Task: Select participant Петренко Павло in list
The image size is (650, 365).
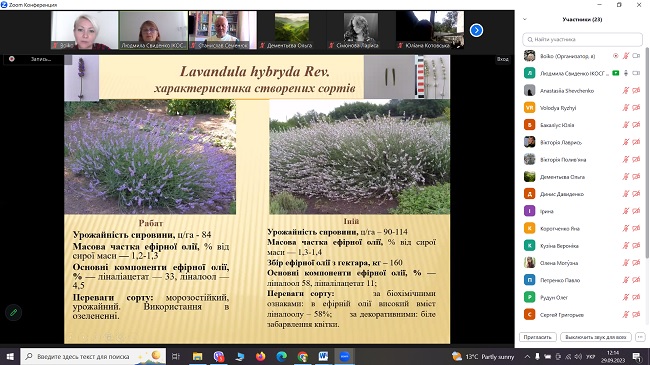Action: (x=582, y=280)
